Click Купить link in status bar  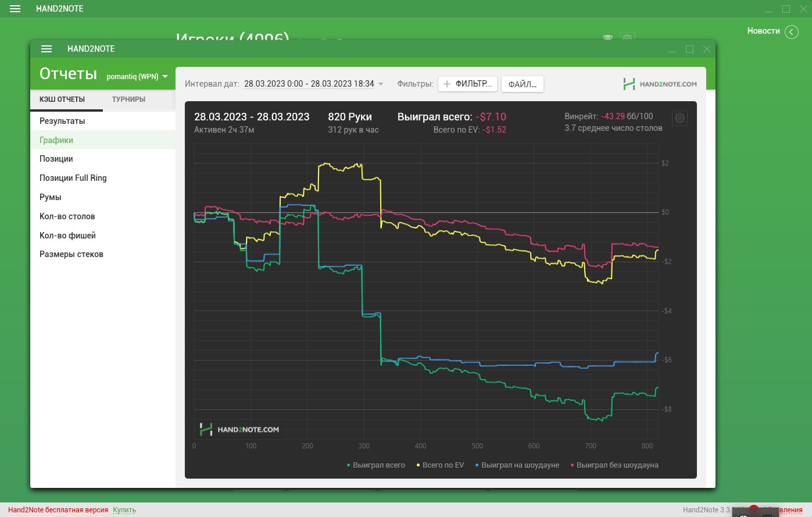[124, 510]
